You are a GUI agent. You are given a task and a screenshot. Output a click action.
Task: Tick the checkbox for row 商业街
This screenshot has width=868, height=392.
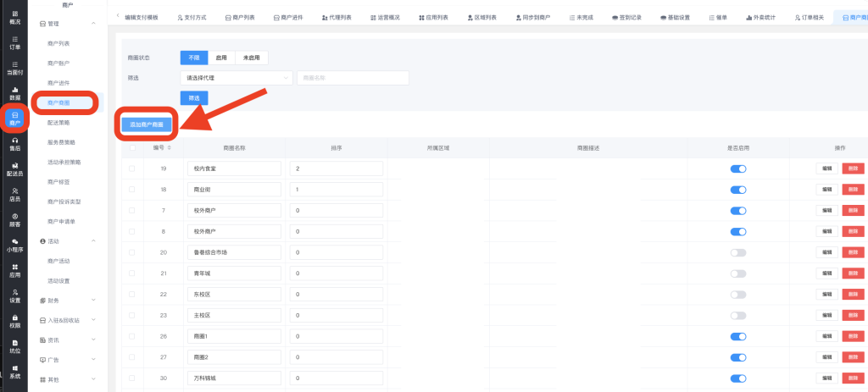point(131,190)
